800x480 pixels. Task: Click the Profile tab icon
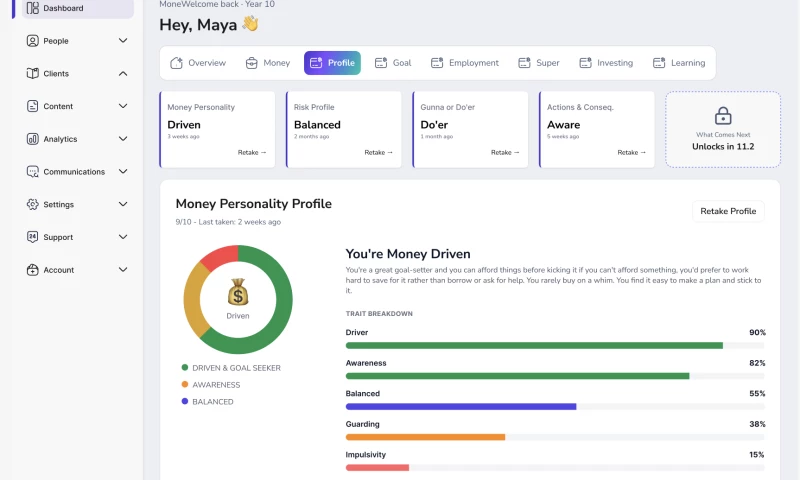(316, 63)
